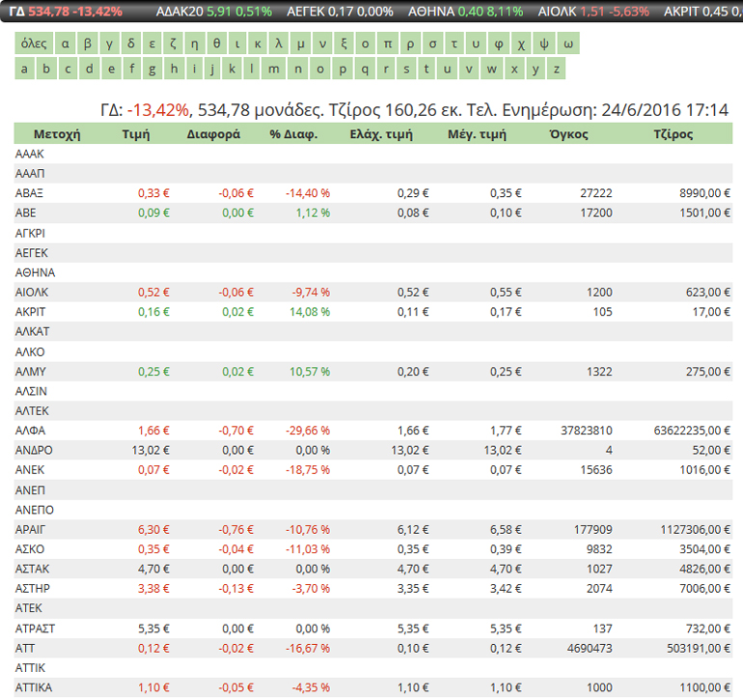
Task: Select the Greek letter ω filter
Action: [x=569, y=44]
